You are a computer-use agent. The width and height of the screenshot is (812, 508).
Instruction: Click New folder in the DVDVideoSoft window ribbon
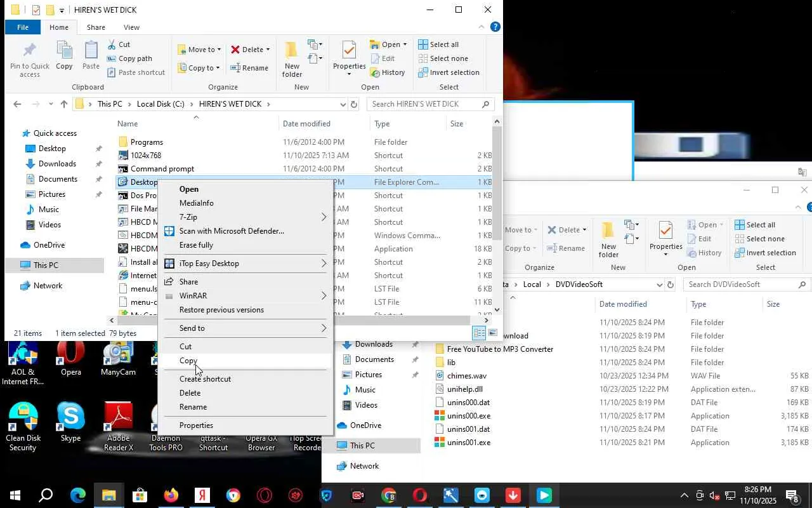coord(608,239)
